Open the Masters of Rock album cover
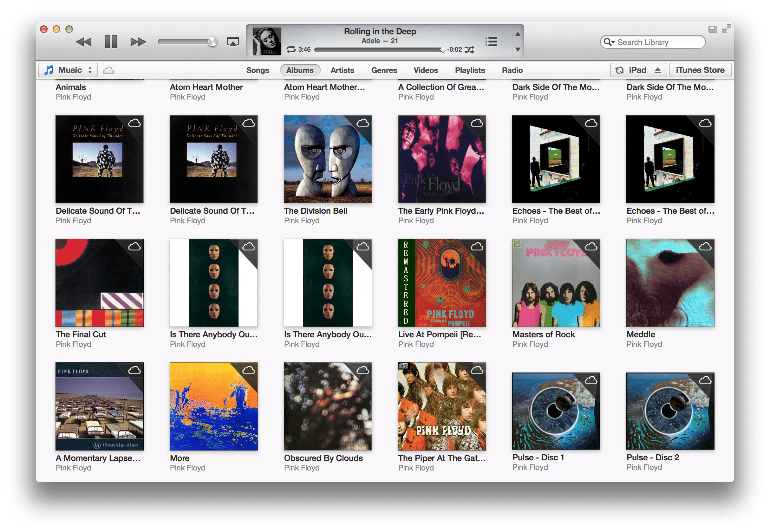The height and width of the screenshot is (532, 770). [556, 283]
